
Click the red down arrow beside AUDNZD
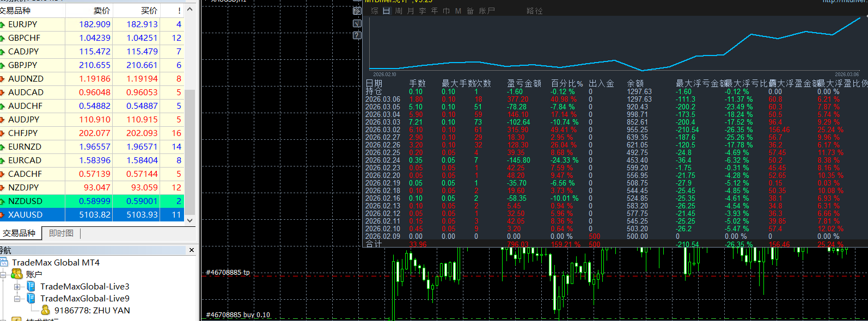click(x=3, y=79)
